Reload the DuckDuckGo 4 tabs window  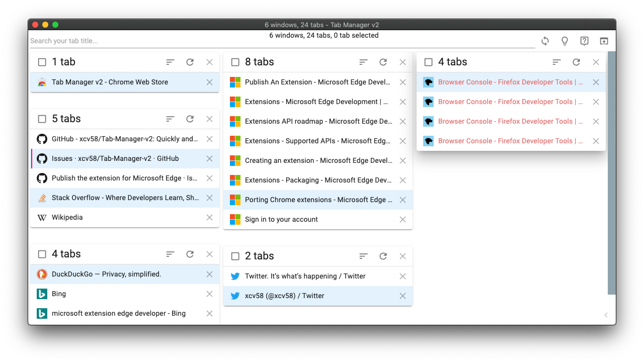coord(190,254)
